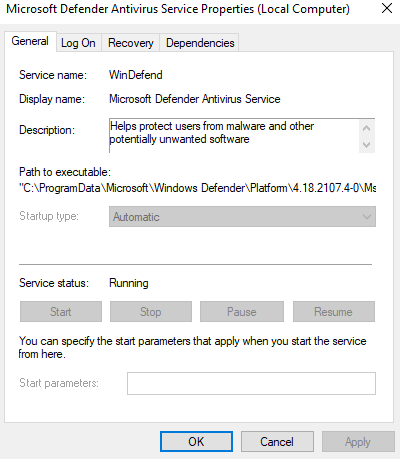Click the executable path text
This screenshot has width=400, height=459.
tap(197, 188)
